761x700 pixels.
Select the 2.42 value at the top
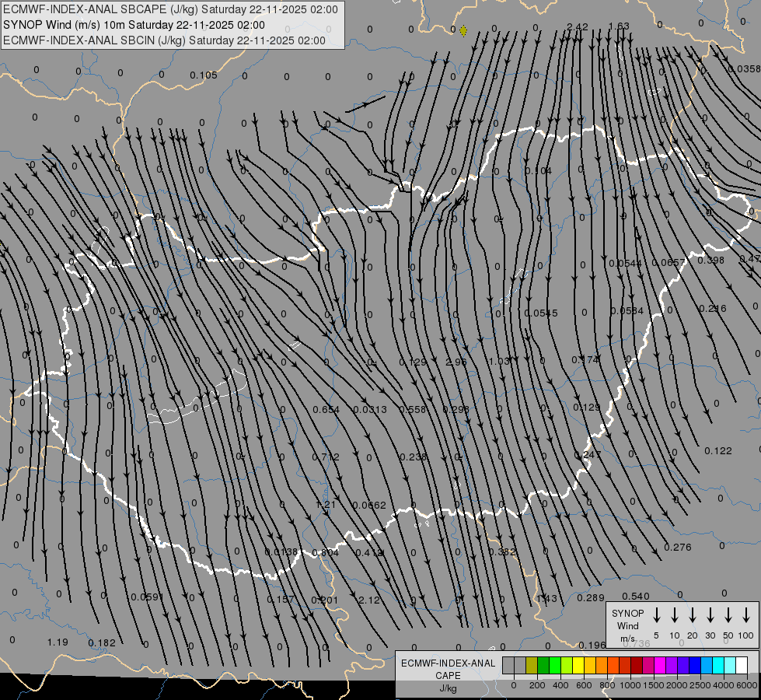[578, 27]
